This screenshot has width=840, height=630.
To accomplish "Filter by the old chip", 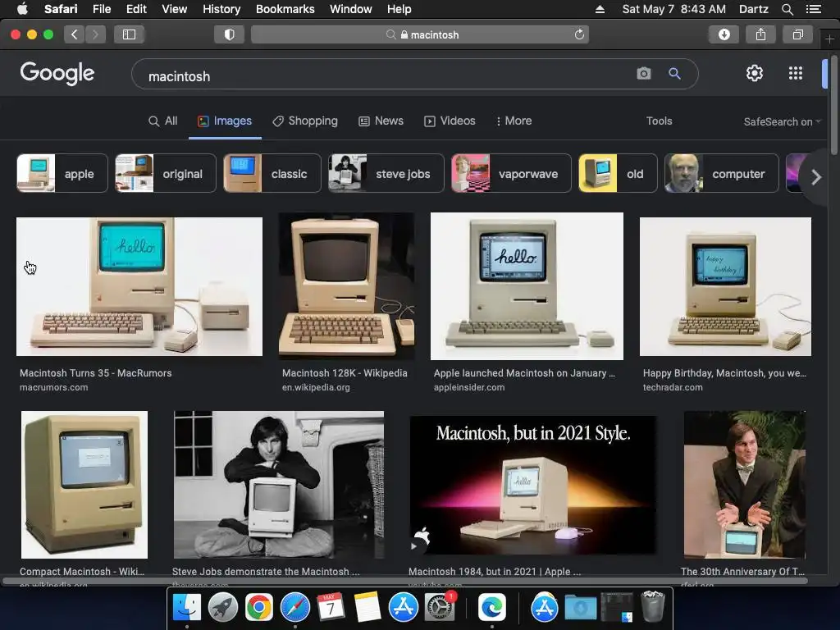I will (x=618, y=173).
